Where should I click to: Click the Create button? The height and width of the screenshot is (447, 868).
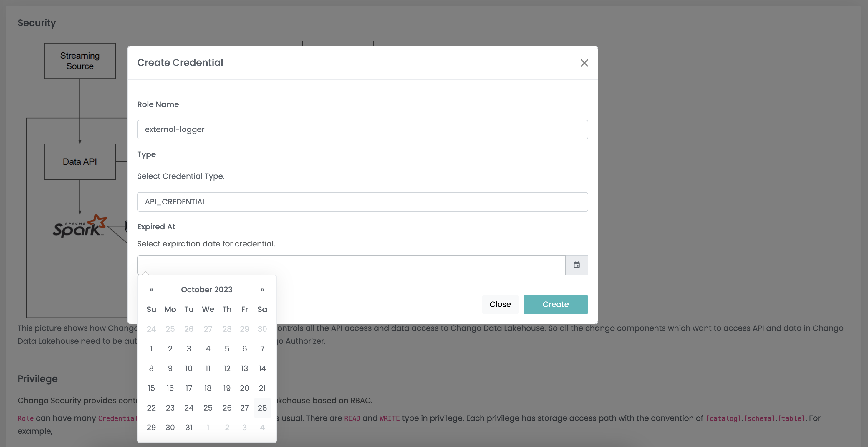click(x=556, y=304)
